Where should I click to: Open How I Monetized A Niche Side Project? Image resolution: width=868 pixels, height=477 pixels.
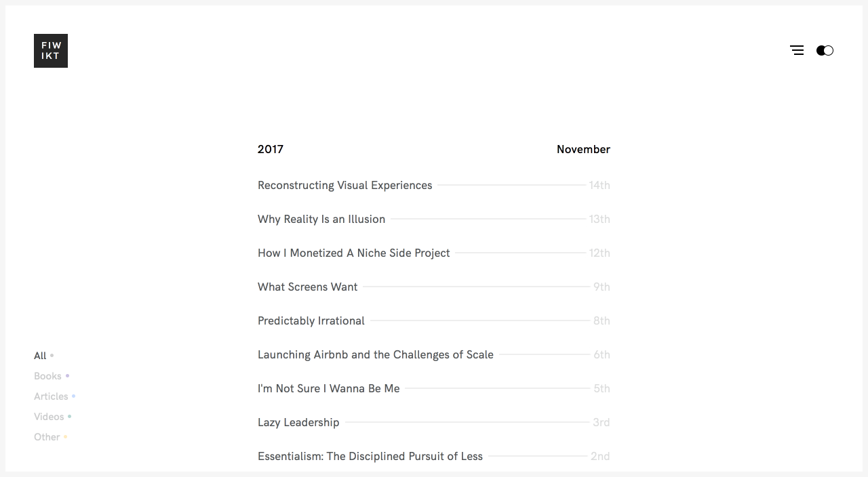click(353, 253)
